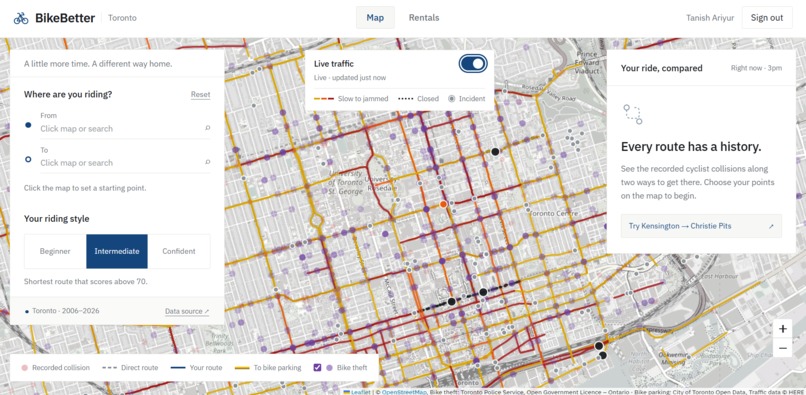
Task: Click the search icon in To field
Action: pyautogui.click(x=208, y=162)
